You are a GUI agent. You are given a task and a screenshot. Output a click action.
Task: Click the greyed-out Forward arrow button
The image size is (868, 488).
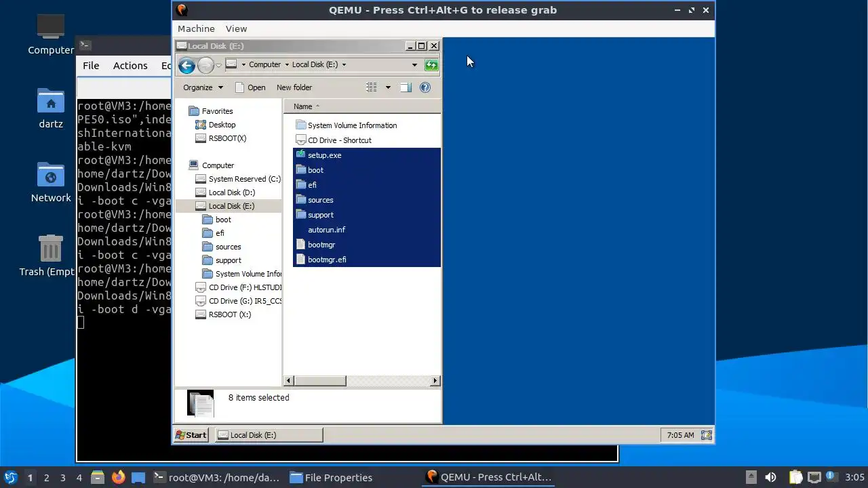pos(205,65)
